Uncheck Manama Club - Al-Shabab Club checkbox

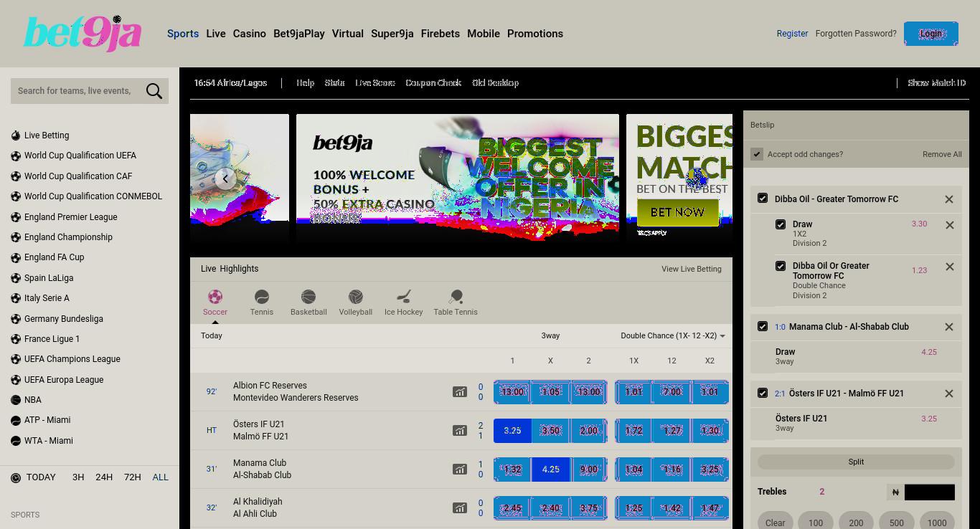pos(763,326)
